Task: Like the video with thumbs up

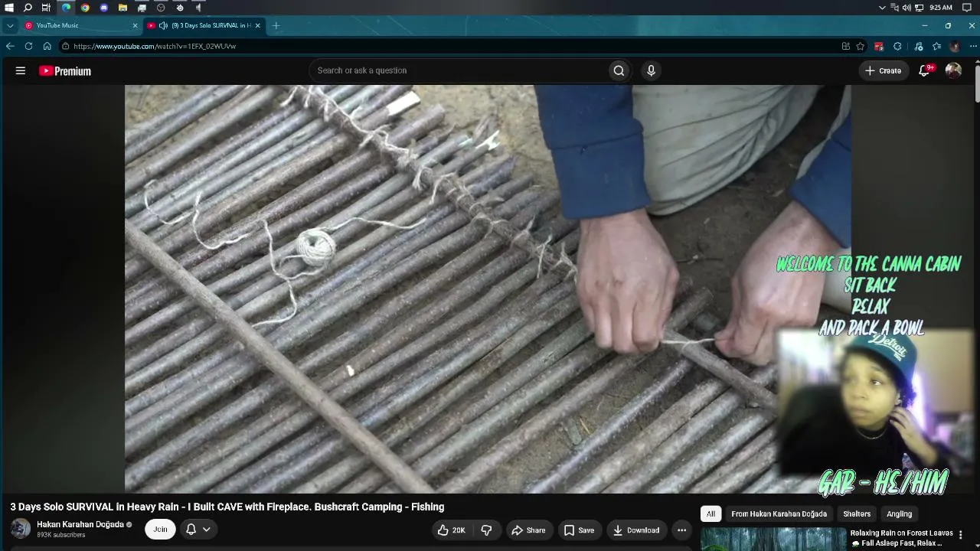Action: click(x=451, y=530)
